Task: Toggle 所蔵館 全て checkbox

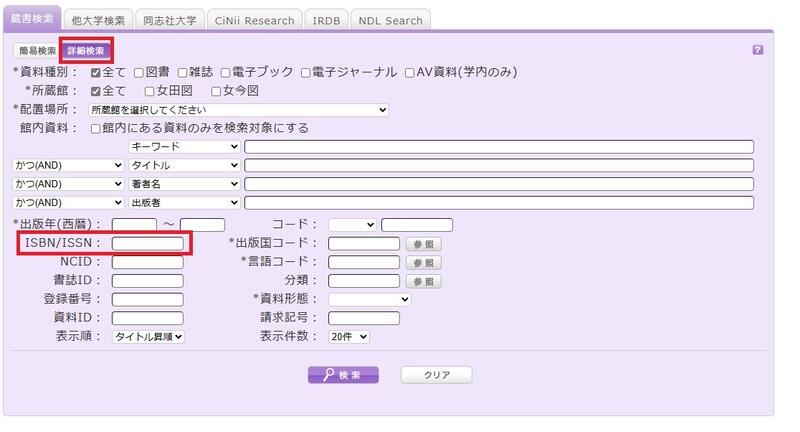Action: coord(95,91)
